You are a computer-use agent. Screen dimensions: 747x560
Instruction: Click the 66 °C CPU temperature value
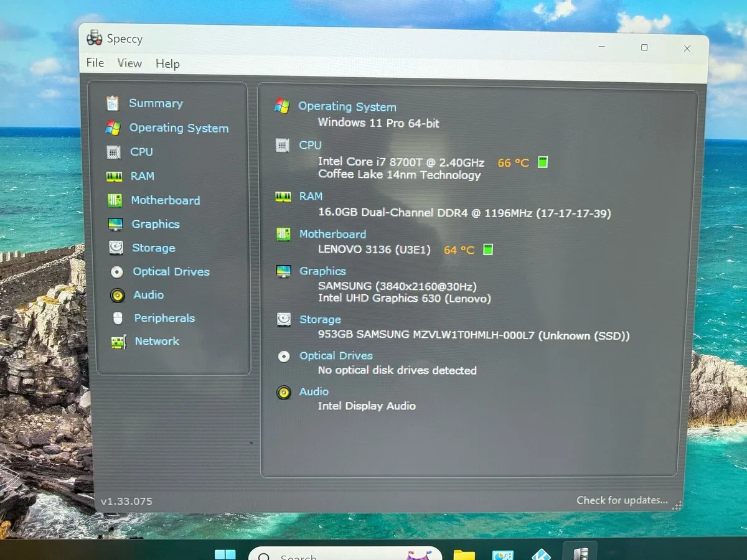coord(514,163)
